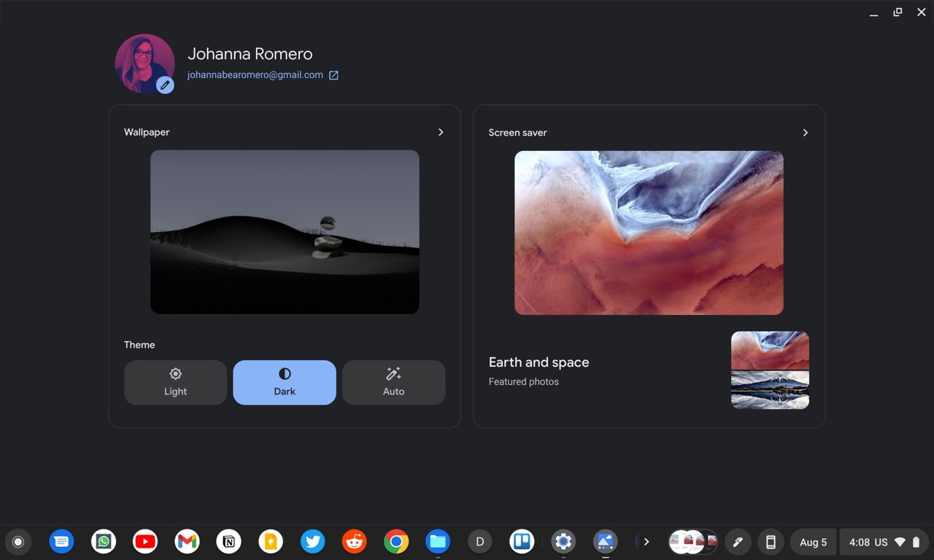Launch Reddit from the shelf
This screenshot has height=560, width=934.
pos(355,542)
